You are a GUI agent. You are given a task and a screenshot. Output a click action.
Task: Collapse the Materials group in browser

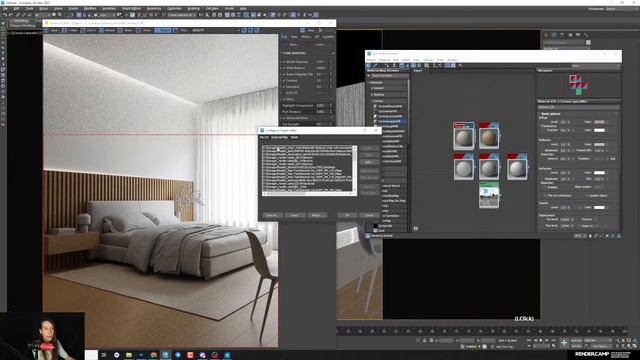[368, 82]
